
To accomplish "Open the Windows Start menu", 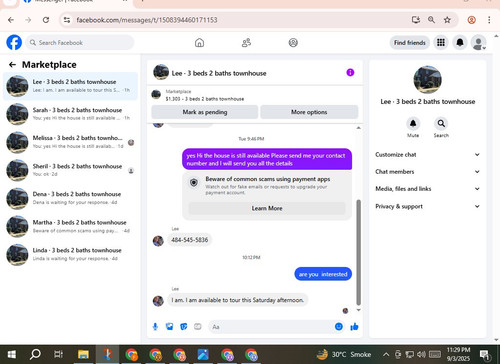I will pos(12,354).
